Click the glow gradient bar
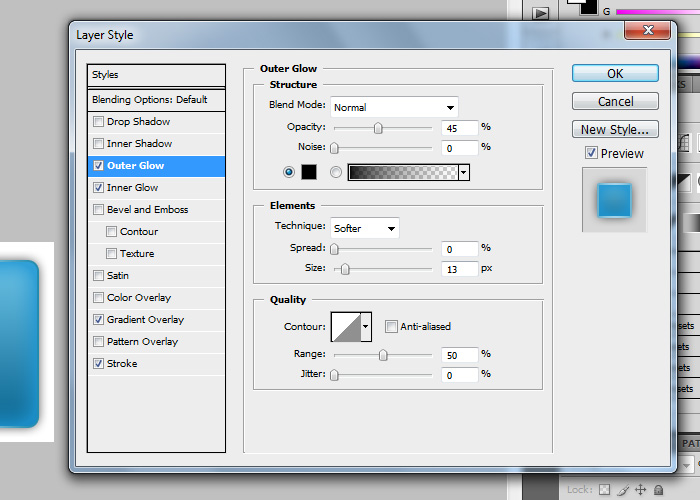Screen dimensions: 700x500 (403, 172)
